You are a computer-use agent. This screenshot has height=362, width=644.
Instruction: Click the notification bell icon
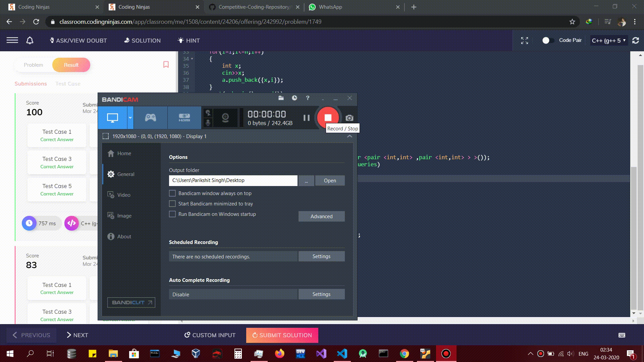click(x=30, y=41)
